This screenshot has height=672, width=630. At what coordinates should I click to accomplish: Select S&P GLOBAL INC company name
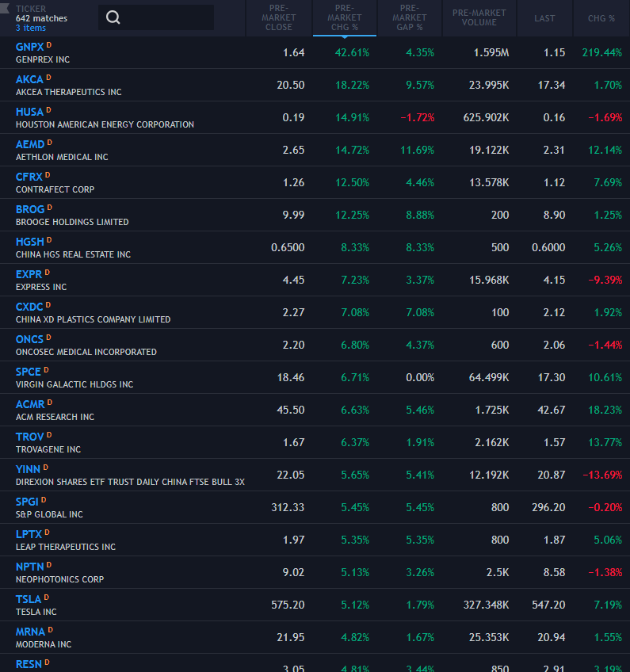coord(49,514)
